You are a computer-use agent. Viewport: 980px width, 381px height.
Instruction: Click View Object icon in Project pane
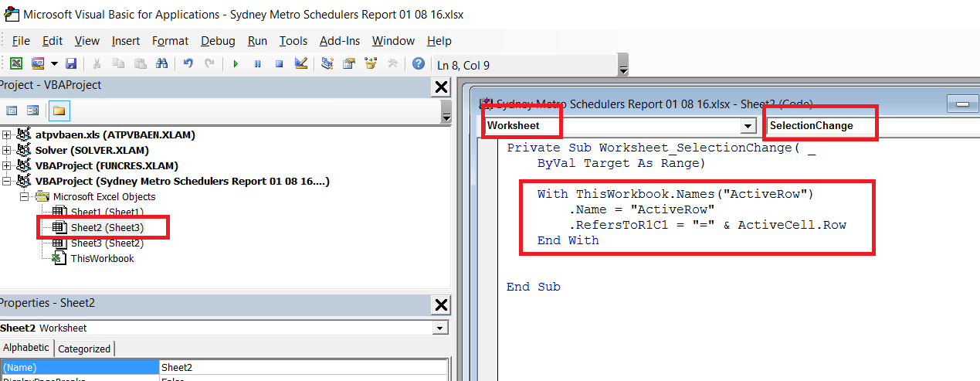tap(33, 111)
